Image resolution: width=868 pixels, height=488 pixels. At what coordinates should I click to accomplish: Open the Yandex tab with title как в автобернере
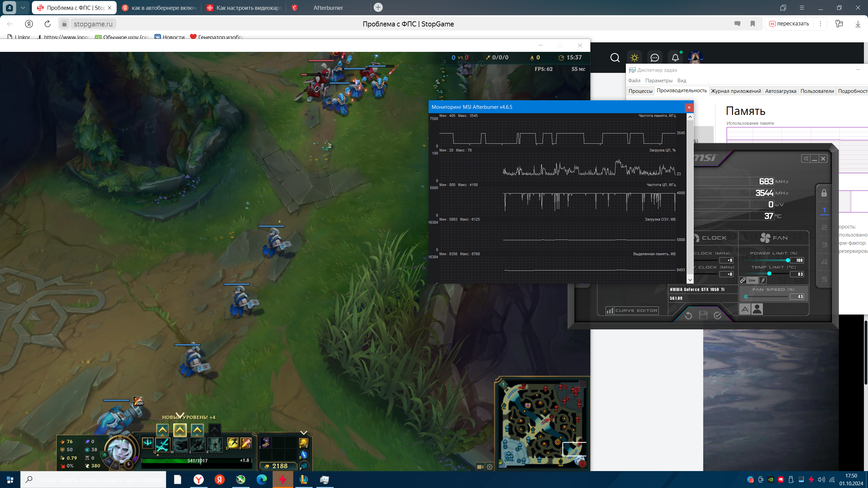[x=159, y=7]
